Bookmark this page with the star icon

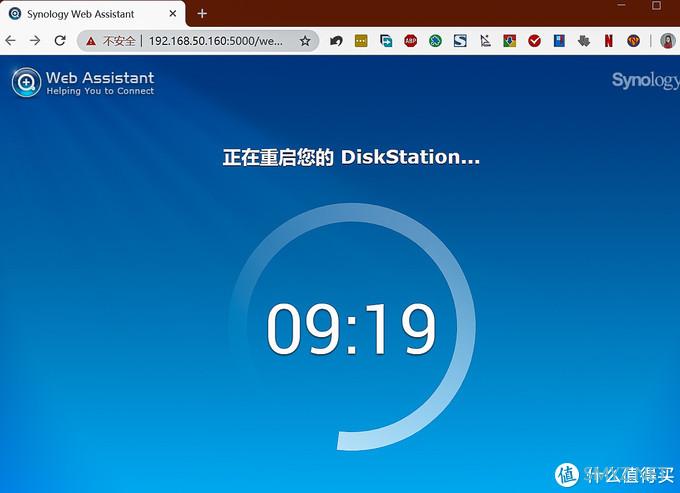tap(305, 41)
